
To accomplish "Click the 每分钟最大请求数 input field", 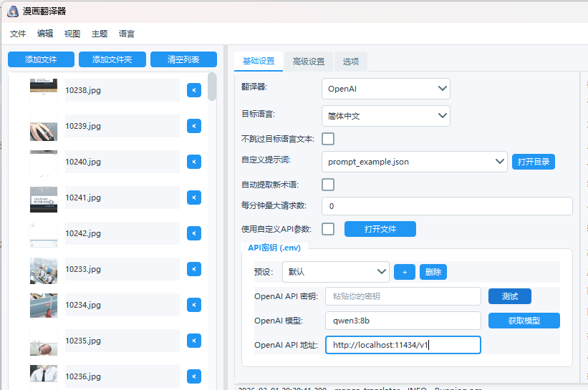I will coord(447,206).
